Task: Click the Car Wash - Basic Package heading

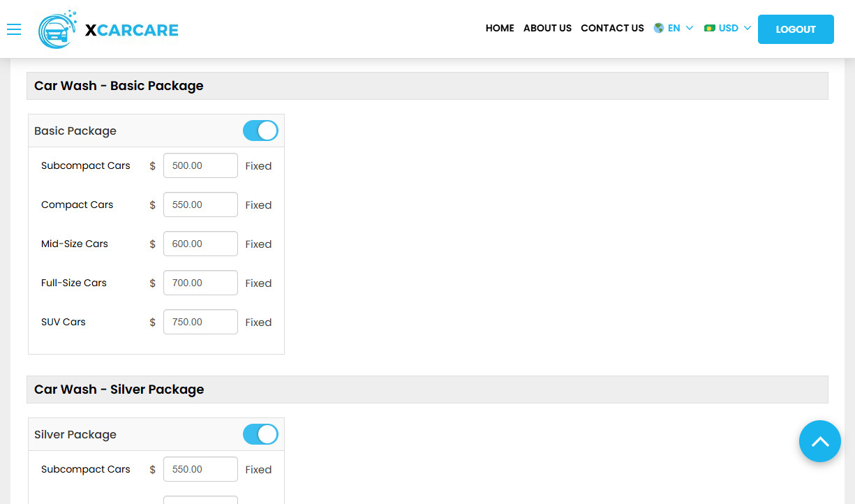Action: pos(119,86)
